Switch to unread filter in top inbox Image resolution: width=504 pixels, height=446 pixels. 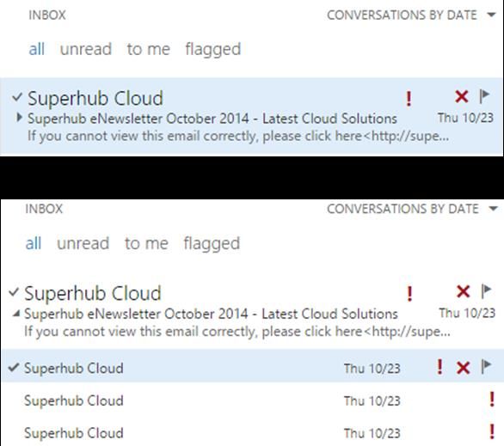click(86, 49)
